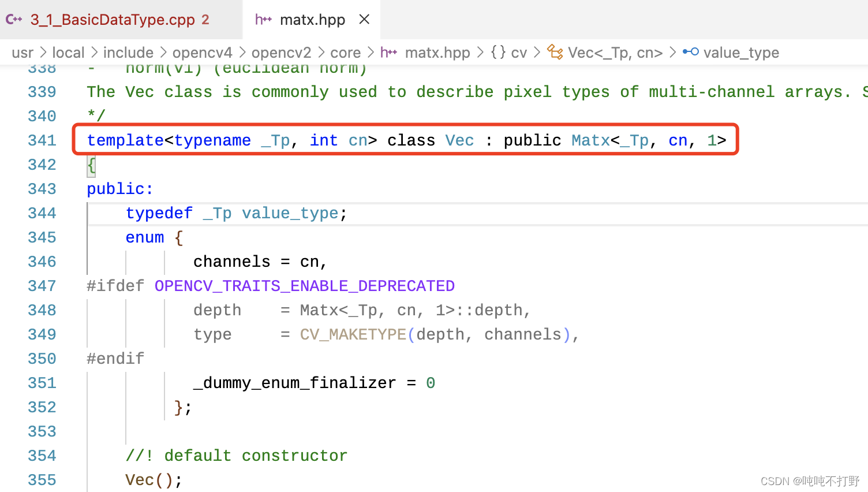Click the C++ file icon on the 3_1_BasicDataType.cpp tab
Image resolution: width=868 pixels, height=492 pixels.
14,19
